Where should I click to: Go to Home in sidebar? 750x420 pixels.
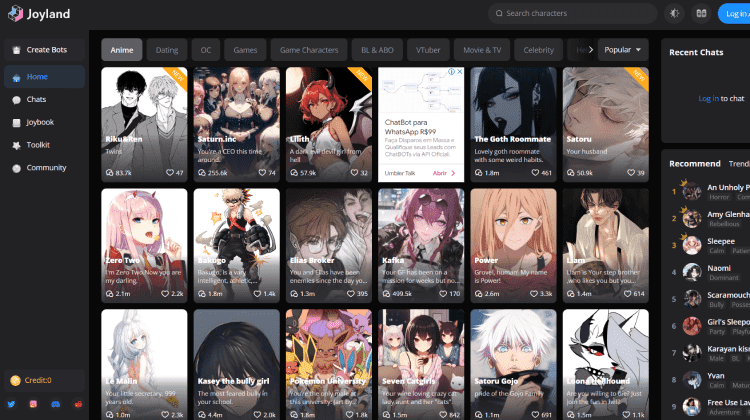tap(44, 77)
